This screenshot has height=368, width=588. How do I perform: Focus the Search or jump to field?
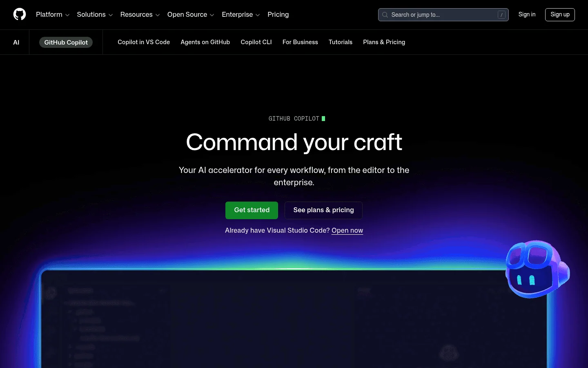[x=443, y=15]
